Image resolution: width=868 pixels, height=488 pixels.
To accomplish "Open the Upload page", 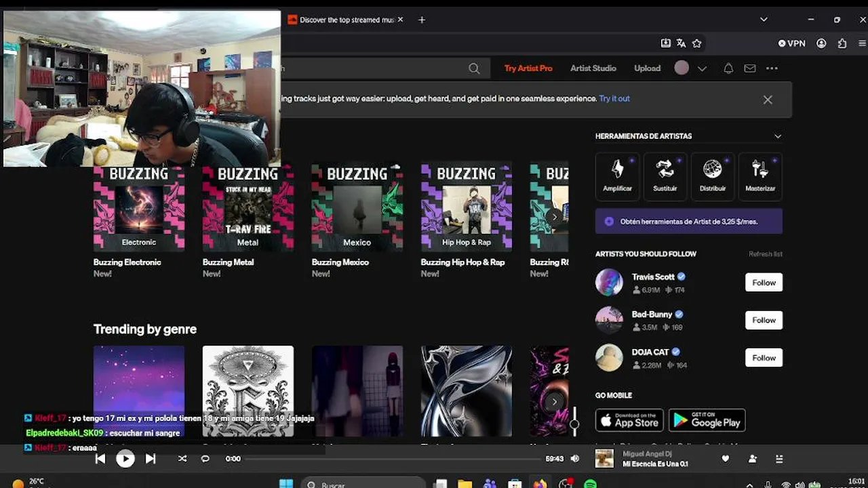I will [x=647, y=68].
